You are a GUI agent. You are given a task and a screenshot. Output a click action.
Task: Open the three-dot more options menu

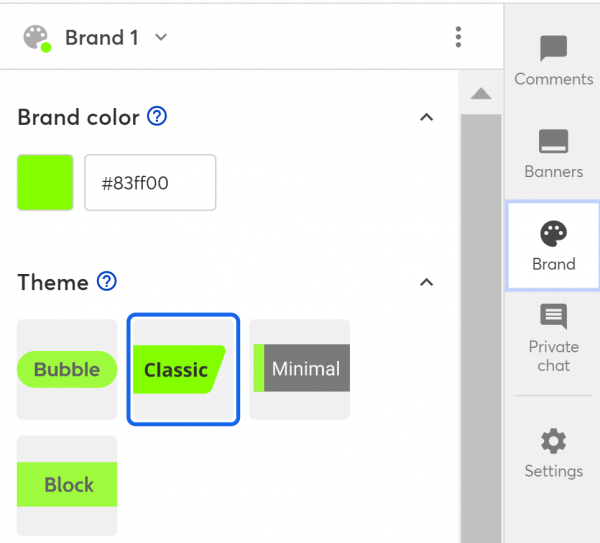tap(458, 37)
